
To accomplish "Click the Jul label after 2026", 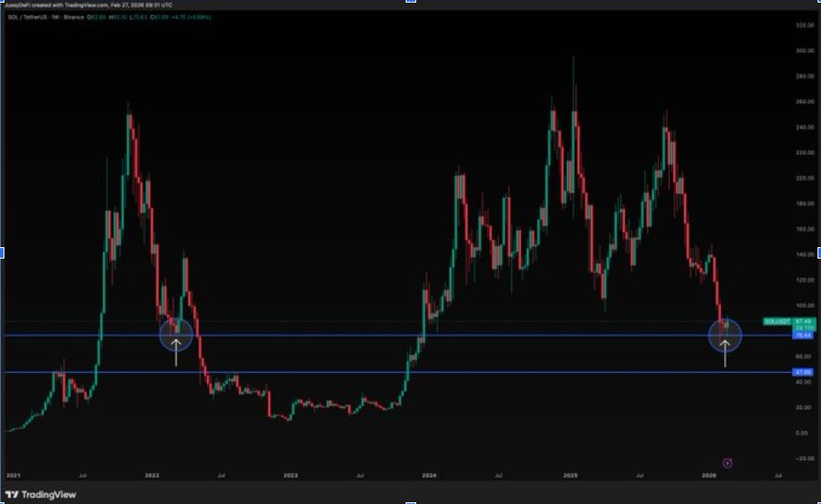I will click(778, 476).
